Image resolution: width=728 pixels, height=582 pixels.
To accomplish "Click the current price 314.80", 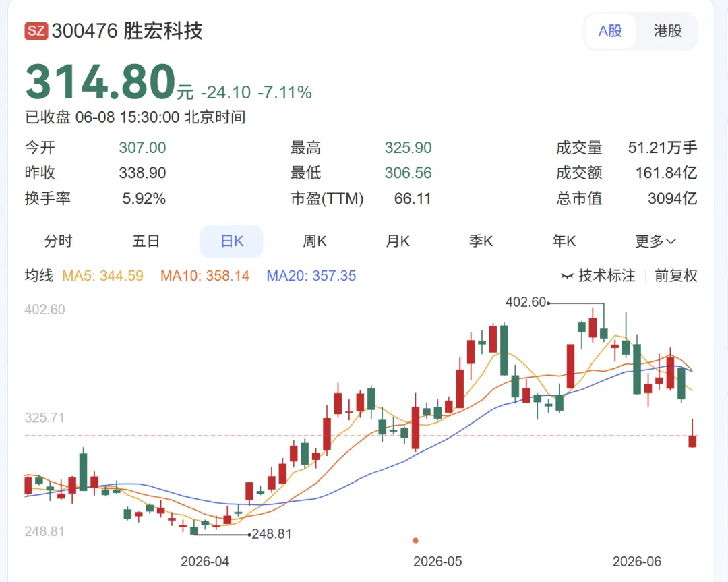I will (100, 82).
